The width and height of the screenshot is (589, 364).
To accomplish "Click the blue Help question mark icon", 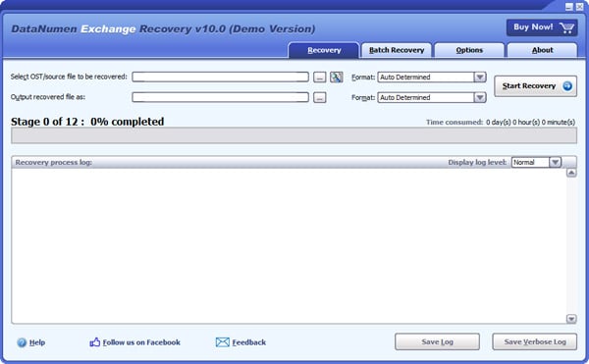I will coord(22,342).
